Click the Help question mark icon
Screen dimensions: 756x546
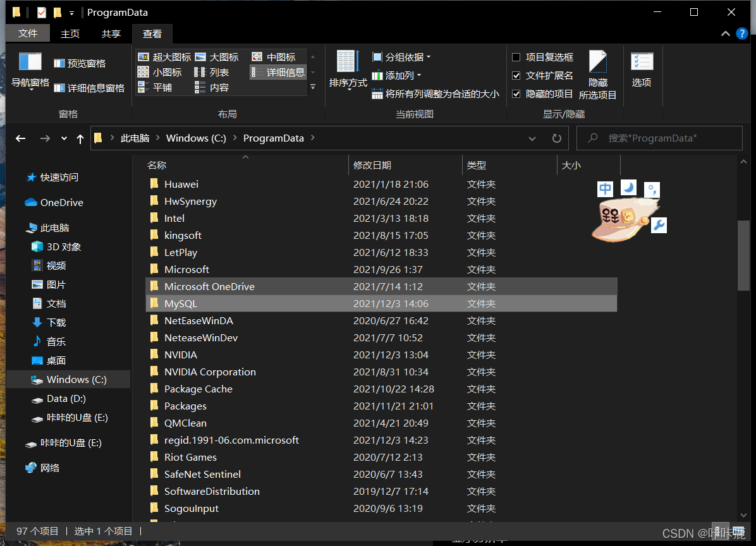(x=742, y=33)
